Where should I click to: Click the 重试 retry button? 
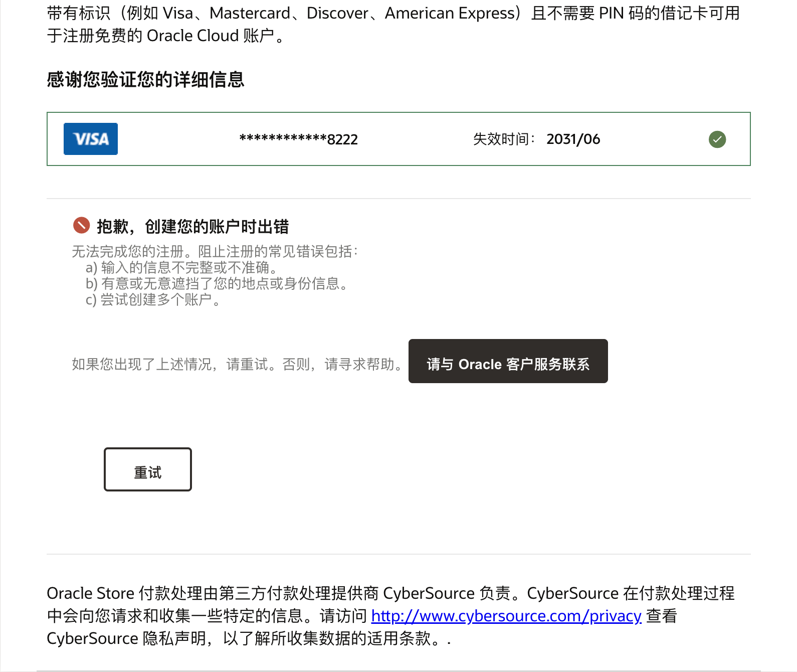click(148, 469)
